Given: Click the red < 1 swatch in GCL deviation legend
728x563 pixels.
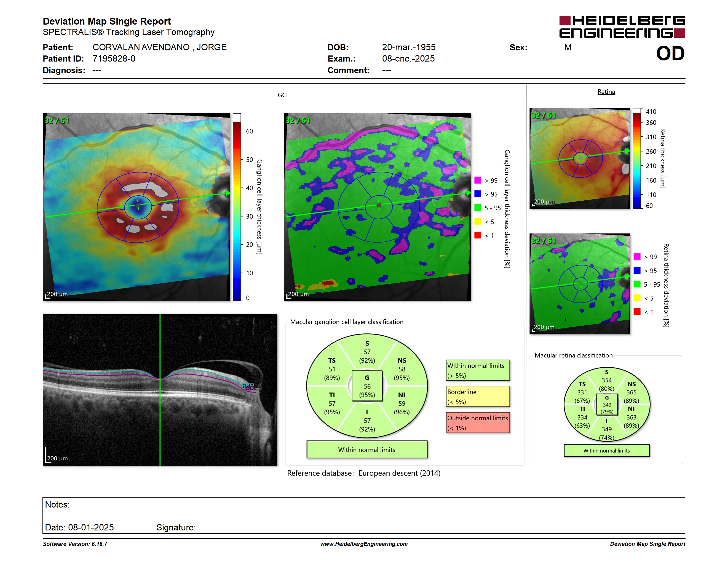Looking at the screenshot, I should [x=478, y=235].
